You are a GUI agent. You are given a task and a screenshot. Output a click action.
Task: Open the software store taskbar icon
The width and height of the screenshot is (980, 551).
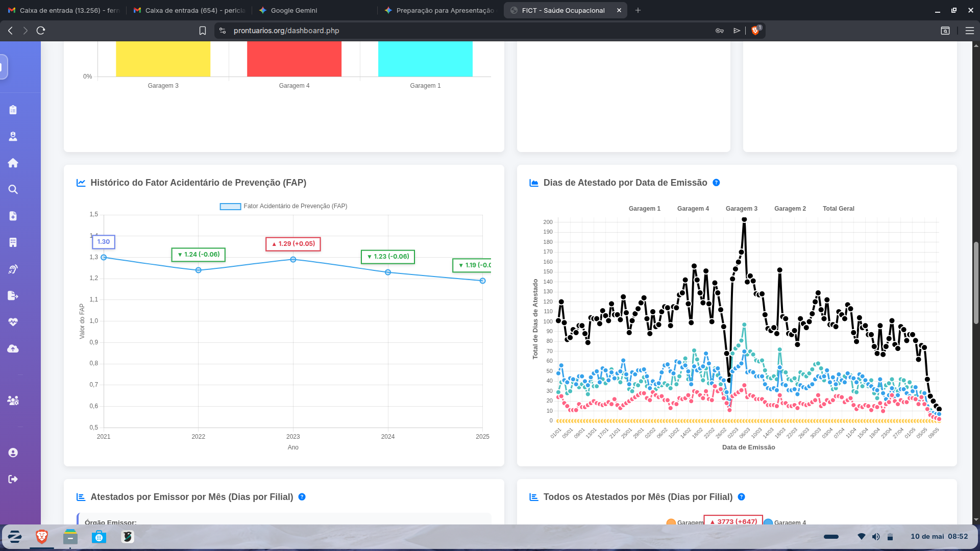99,537
